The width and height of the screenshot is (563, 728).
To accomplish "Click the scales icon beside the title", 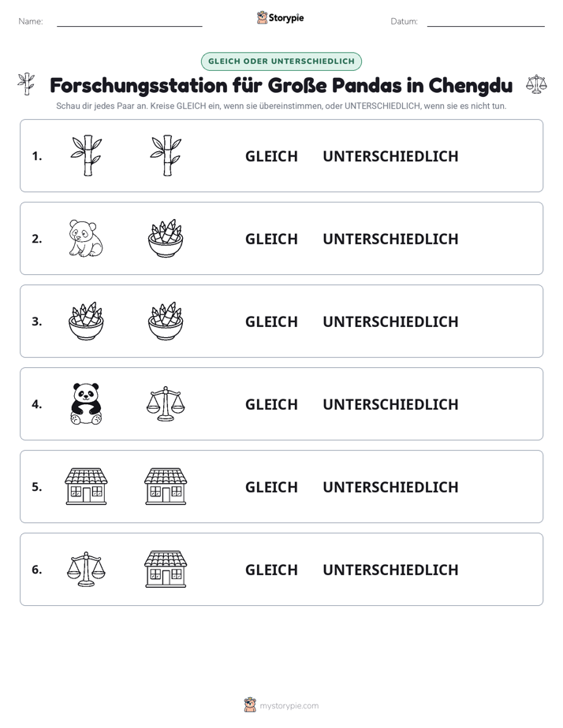I will pos(536,84).
